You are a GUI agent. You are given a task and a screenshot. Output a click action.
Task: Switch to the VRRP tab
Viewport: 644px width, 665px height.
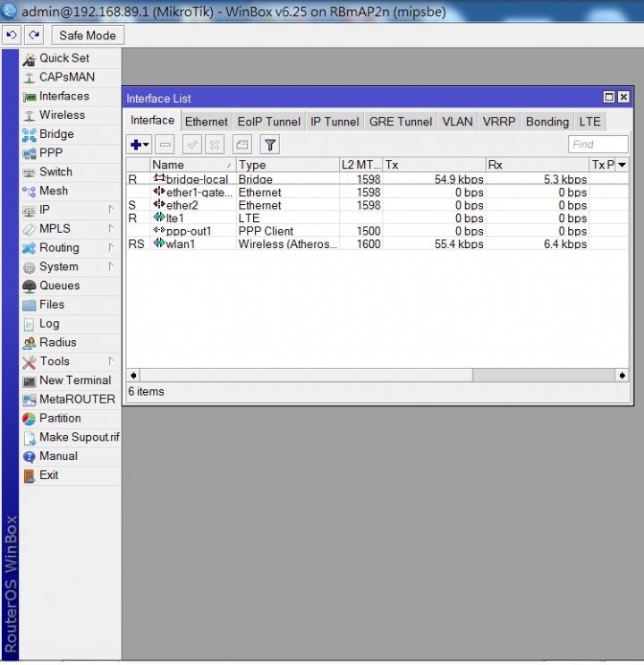coord(499,122)
